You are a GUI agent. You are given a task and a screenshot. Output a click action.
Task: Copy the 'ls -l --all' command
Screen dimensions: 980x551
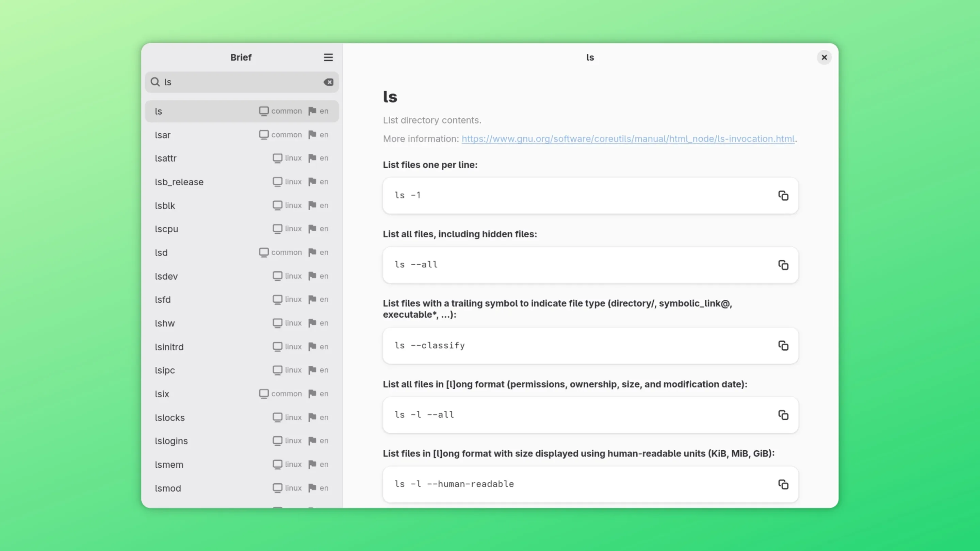783,415
